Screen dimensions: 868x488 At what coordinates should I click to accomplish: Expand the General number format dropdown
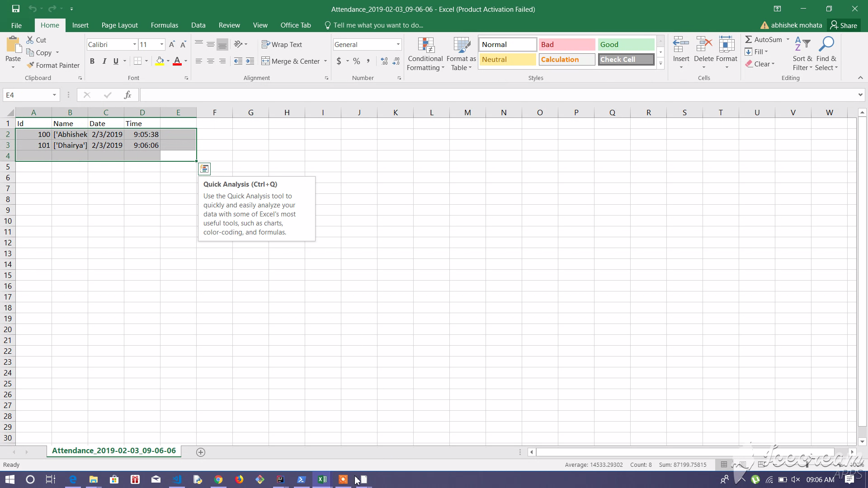[398, 44]
